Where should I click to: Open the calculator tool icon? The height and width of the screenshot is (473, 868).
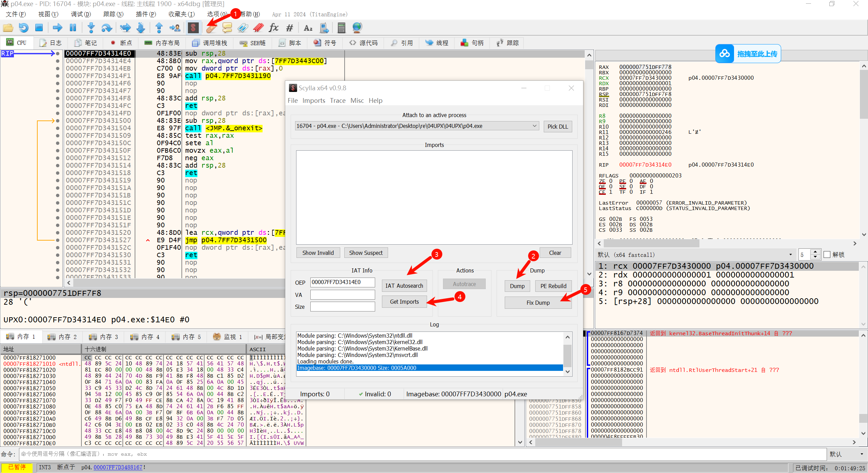point(341,28)
